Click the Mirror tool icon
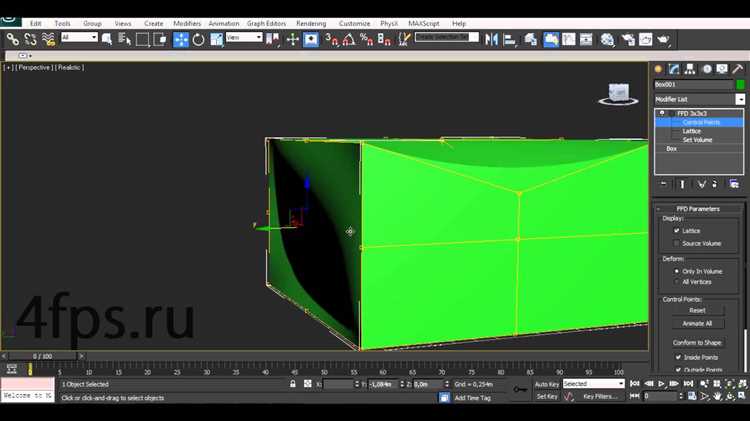 point(491,39)
